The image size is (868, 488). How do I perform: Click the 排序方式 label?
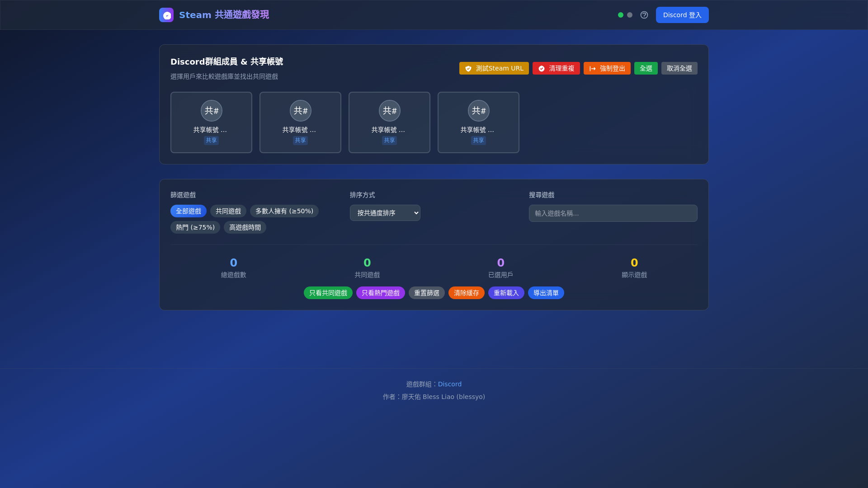tap(363, 195)
